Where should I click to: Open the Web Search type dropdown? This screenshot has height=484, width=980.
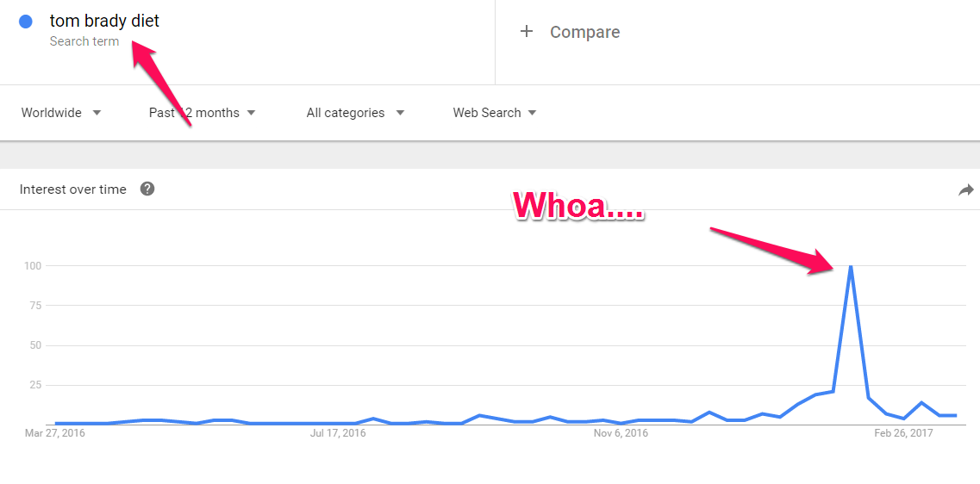[495, 113]
